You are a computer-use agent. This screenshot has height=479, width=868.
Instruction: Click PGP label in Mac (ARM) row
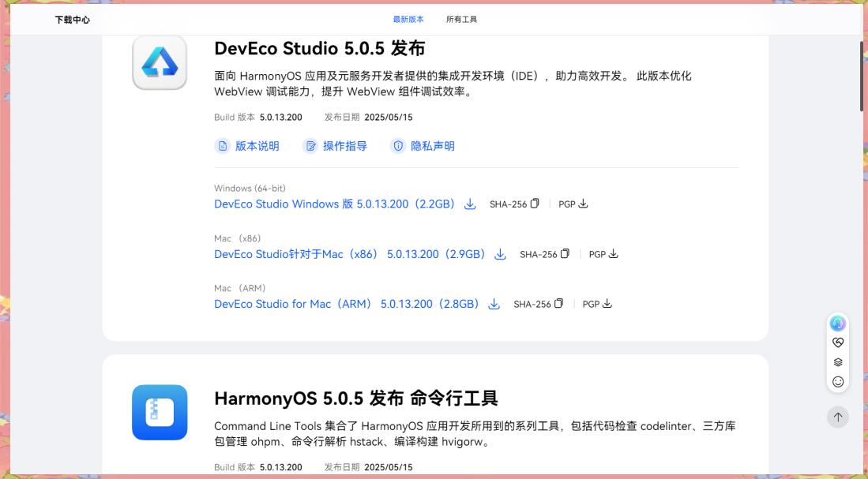point(592,305)
